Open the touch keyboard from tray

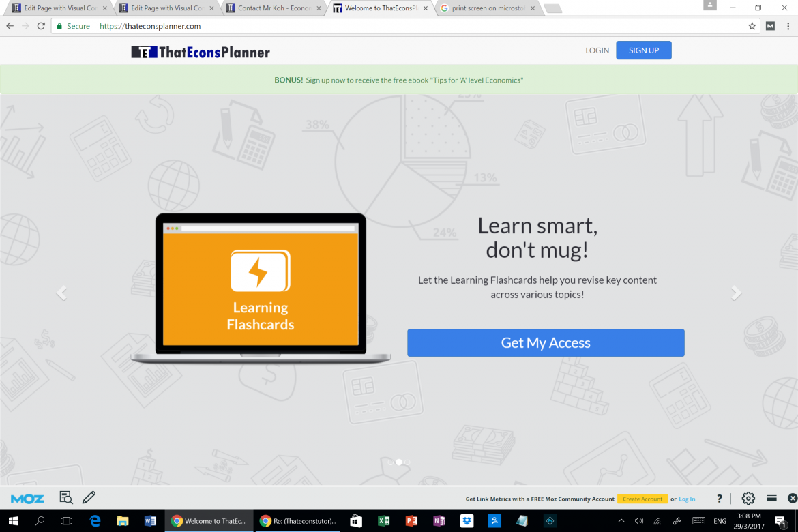698,521
